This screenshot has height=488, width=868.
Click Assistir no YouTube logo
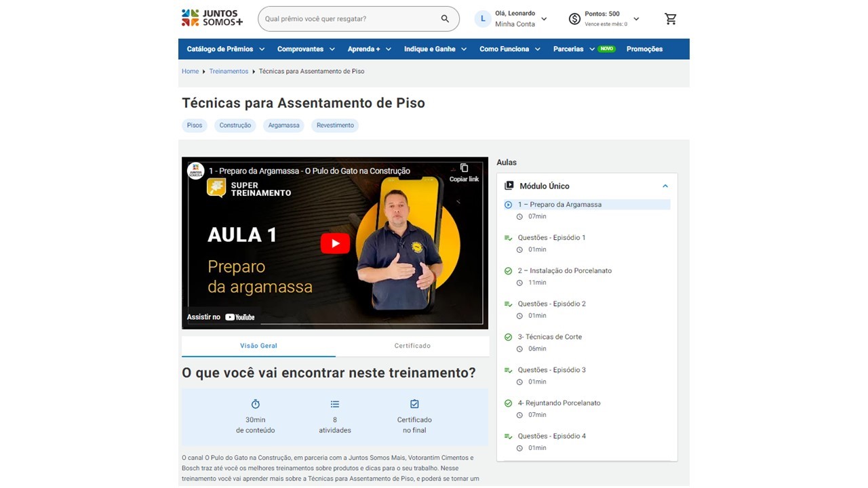click(x=240, y=317)
